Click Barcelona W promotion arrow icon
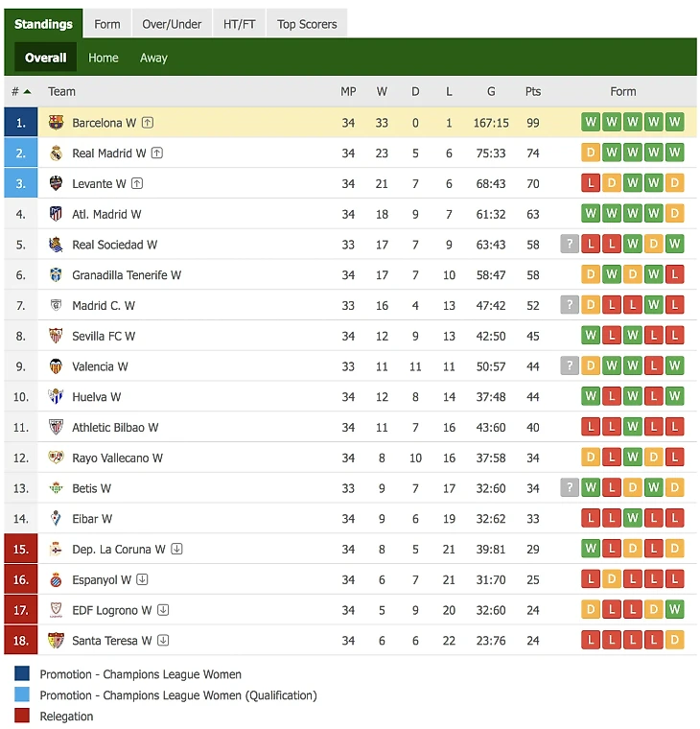This screenshot has height=729, width=700. click(x=148, y=123)
